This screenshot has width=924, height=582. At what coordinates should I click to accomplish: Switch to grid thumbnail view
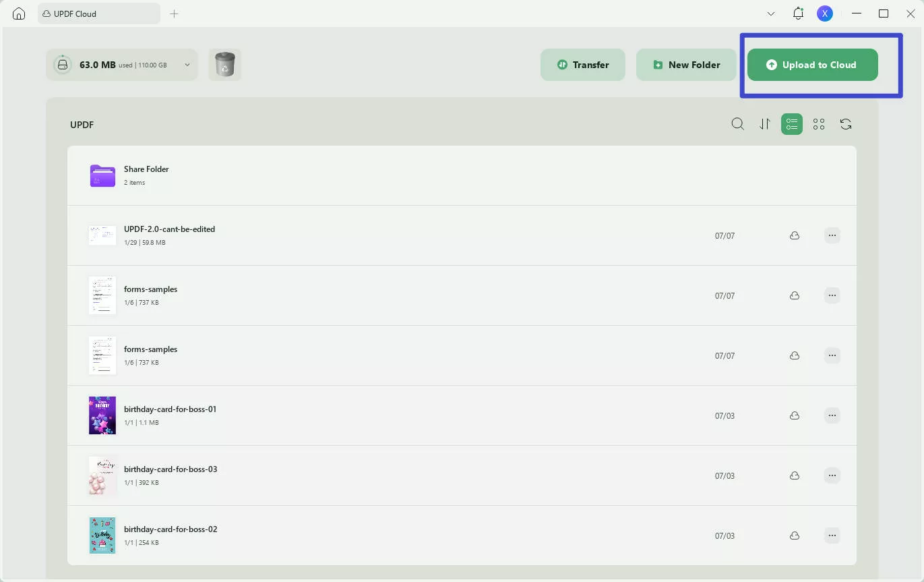[819, 124]
